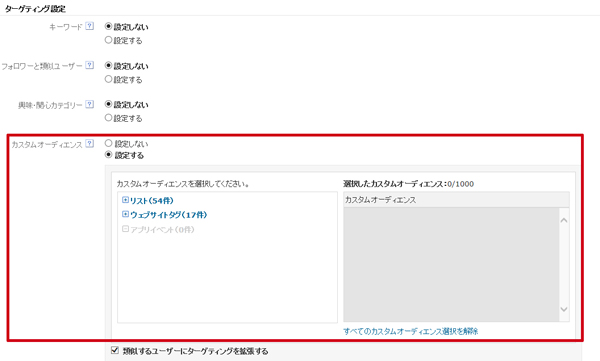Click the disabled アプリイベント(0件) item

[x=162, y=229]
